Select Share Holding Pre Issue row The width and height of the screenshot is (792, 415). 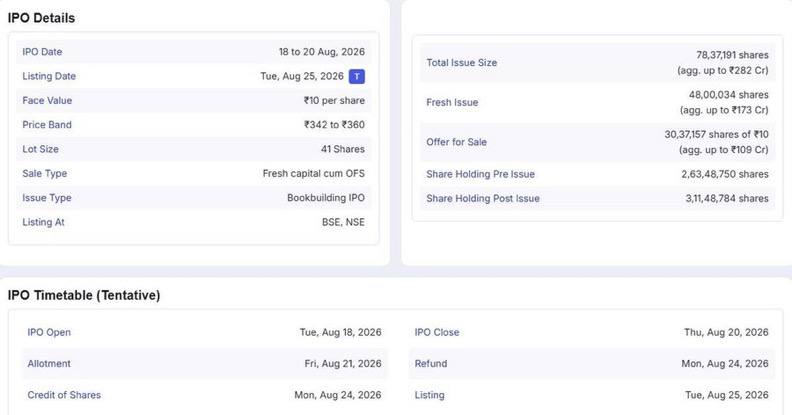coord(598,174)
